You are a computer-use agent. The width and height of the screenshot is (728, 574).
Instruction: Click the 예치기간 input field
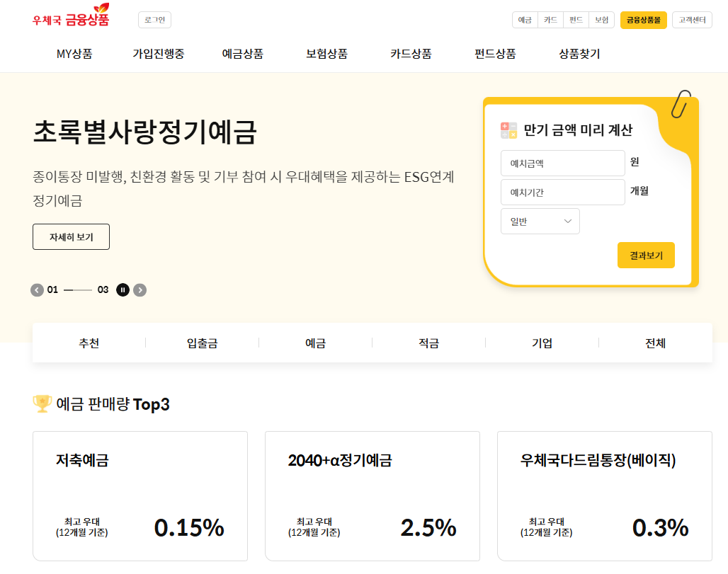(563, 192)
